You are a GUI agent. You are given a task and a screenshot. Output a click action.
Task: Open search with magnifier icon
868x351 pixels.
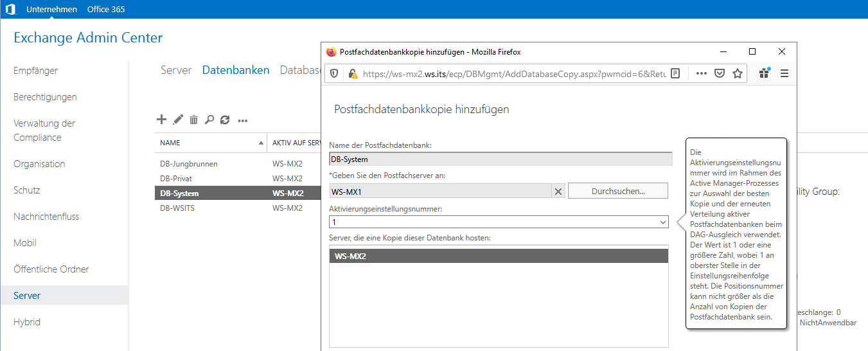click(209, 120)
